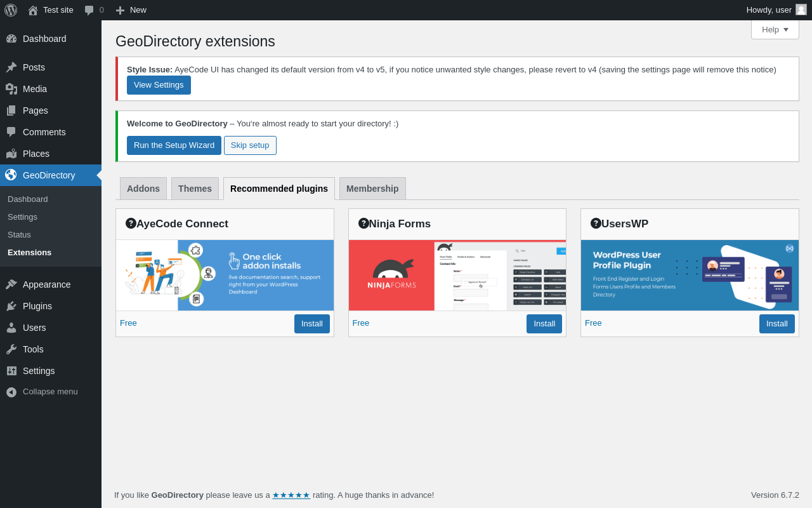The height and width of the screenshot is (508, 812).
Task: Click the Ninja Forms card title
Action: click(400, 224)
